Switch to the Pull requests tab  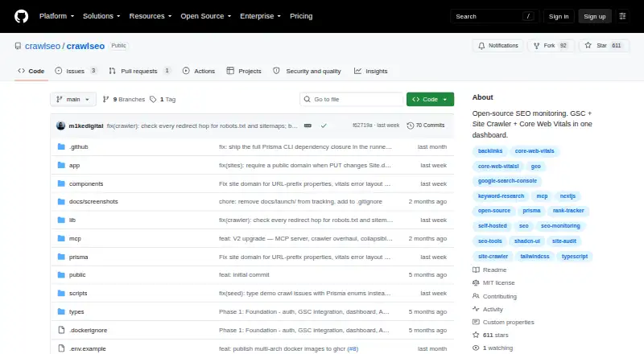pos(139,71)
